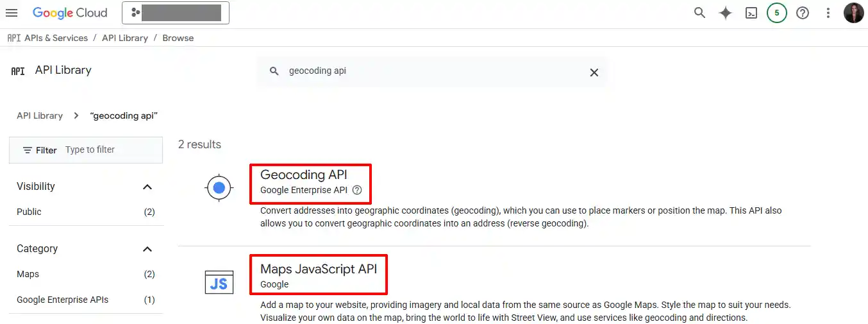Image resolution: width=868 pixels, height=324 pixels.
Task: Click the Maps JavaScript API description text
Action: [526, 311]
